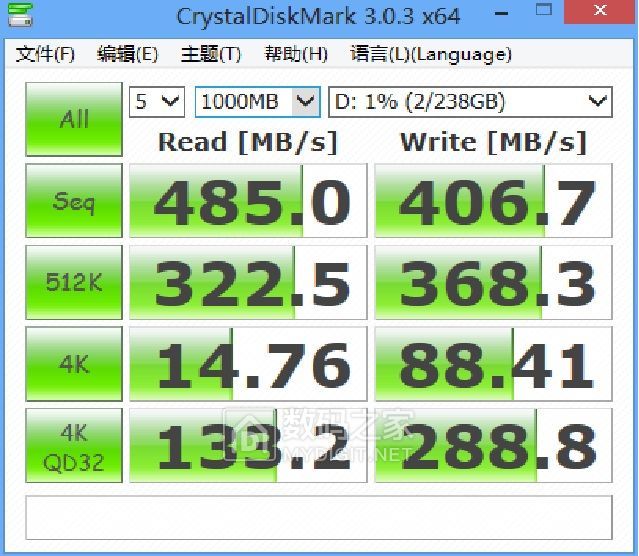Run the Seq sequential test
The image size is (639, 556).
tap(74, 202)
